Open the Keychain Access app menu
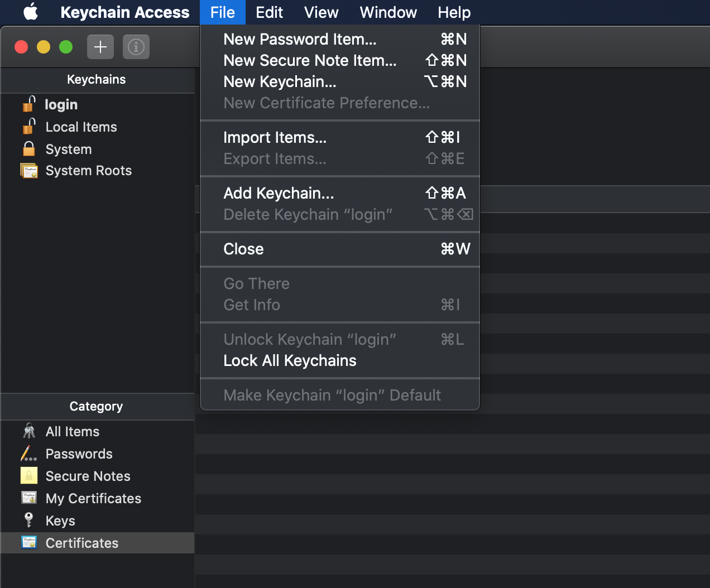 point(125,12)
